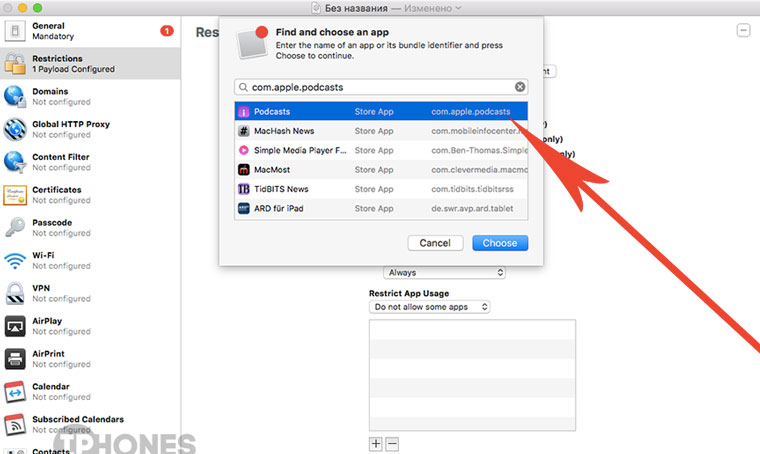Click the com.apple.podcasts bundle identifier cell
This screenshot has width=760, height=454.
point(471,111)
